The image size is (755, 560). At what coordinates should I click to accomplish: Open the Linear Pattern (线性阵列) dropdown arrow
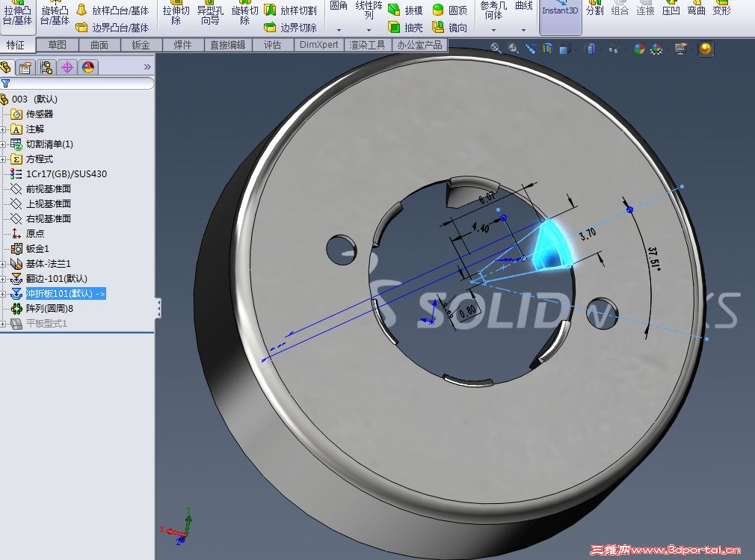point(369,30)
